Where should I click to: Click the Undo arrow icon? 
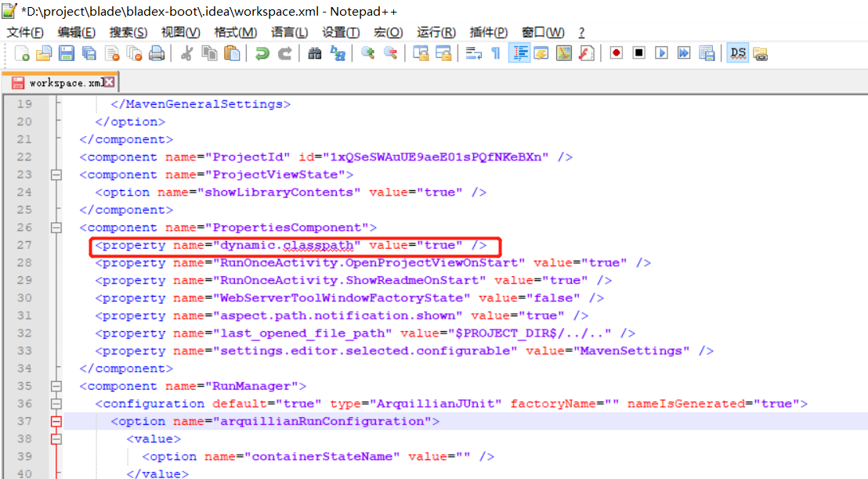pos(262,52)
